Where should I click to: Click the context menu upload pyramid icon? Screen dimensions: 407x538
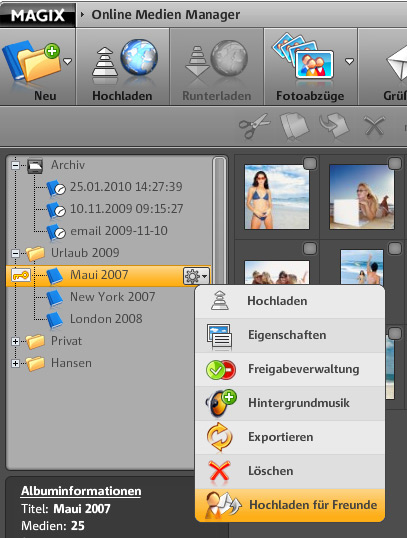coord(220,301)
